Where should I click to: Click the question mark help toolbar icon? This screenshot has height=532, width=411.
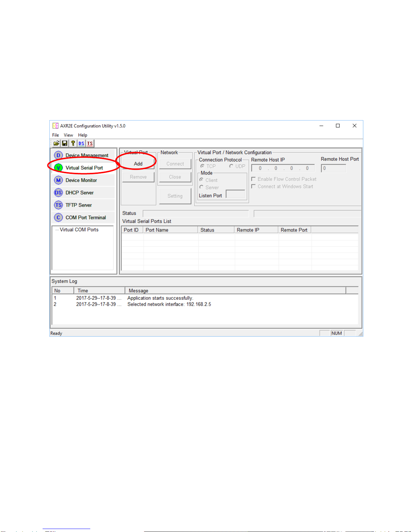pos(73,143)
